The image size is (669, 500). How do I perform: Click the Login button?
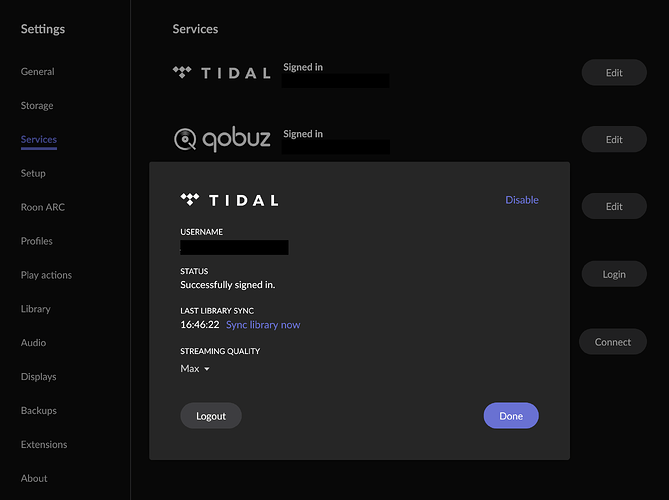tap(613, 274)
